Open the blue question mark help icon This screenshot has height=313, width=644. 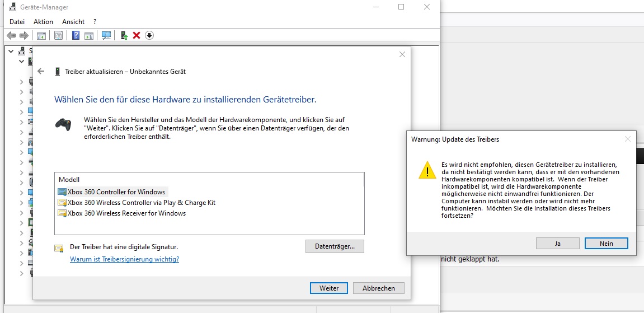click(76, 35)
